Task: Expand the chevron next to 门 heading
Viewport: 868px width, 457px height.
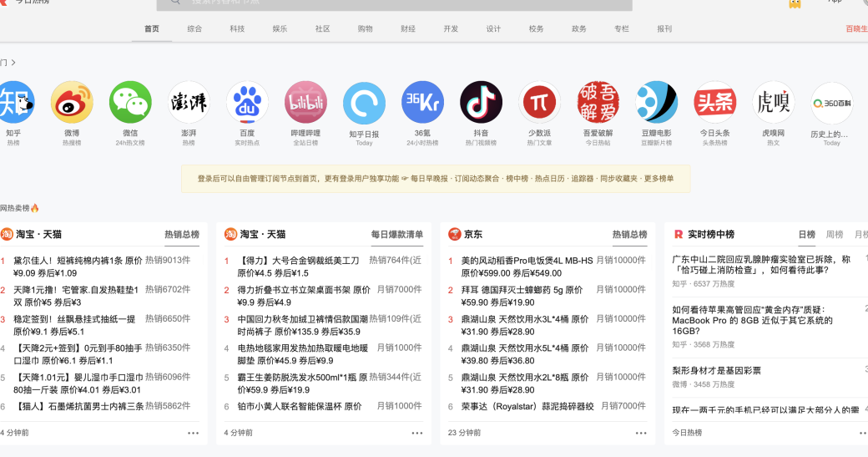Action: click(13, 63)
